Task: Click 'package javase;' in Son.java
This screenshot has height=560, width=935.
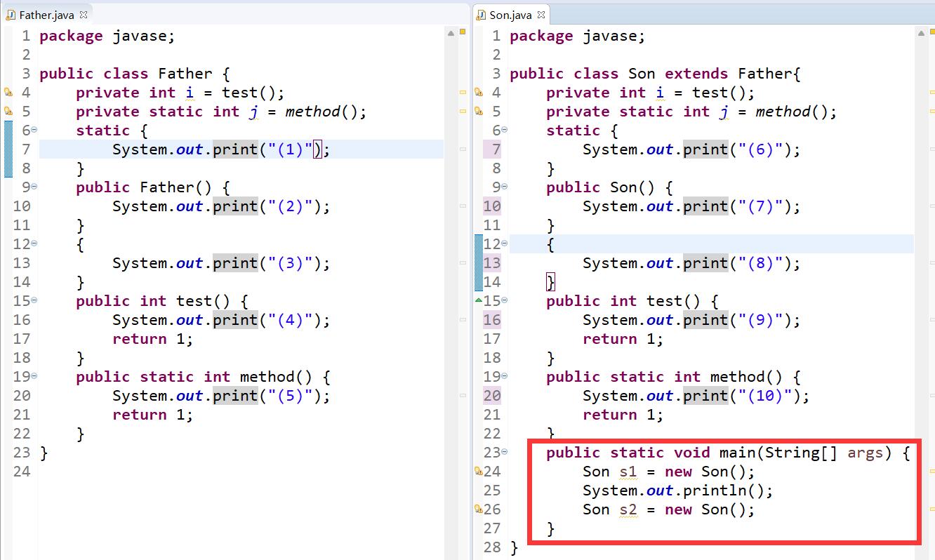Action: click(x=578, y=36)
